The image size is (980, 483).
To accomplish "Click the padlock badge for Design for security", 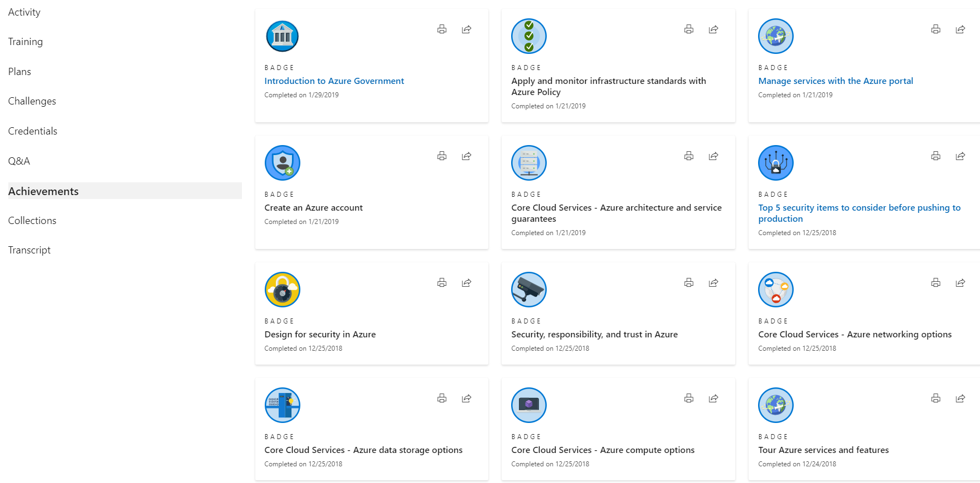I will coord(283,290).
